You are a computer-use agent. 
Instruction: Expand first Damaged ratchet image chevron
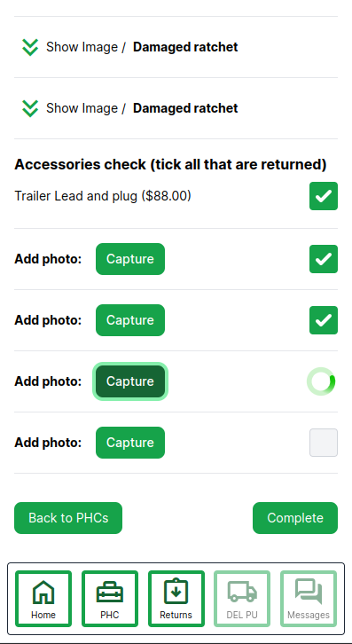[30, 47]
